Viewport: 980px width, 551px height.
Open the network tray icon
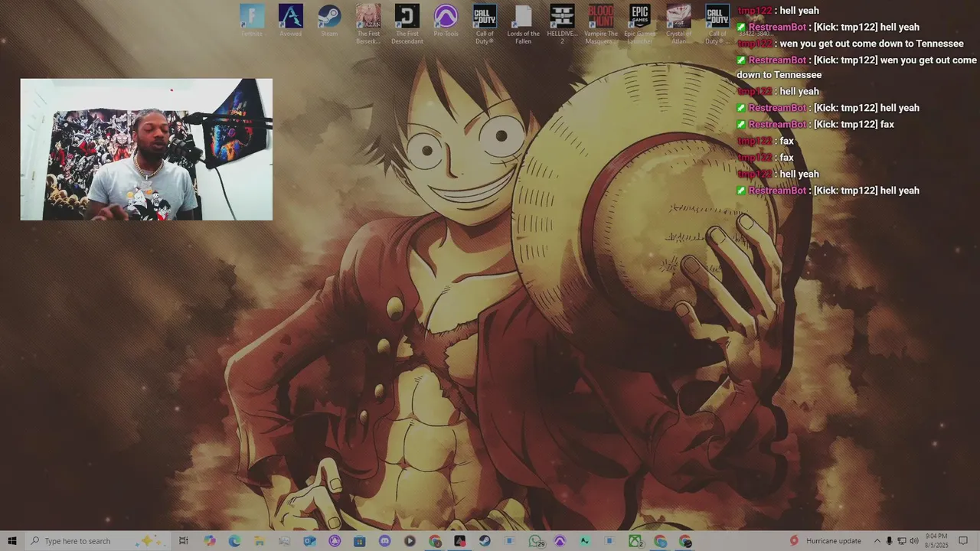[901, 541]
